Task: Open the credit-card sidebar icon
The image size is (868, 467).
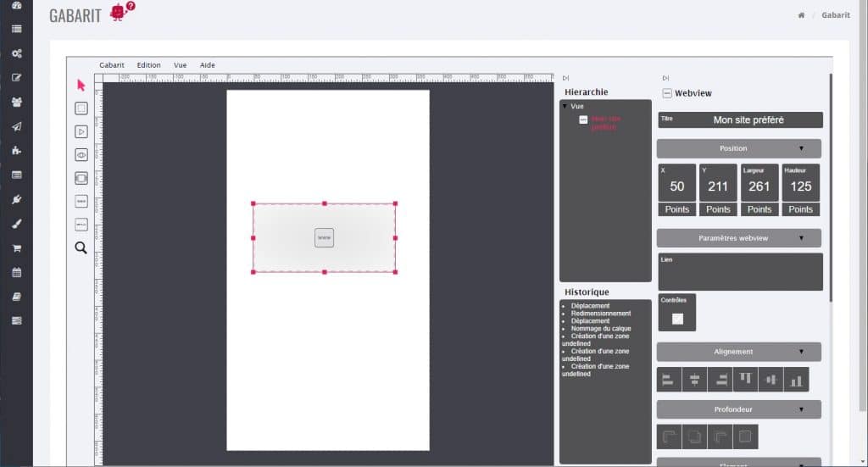Action: (x=17, y=175)
